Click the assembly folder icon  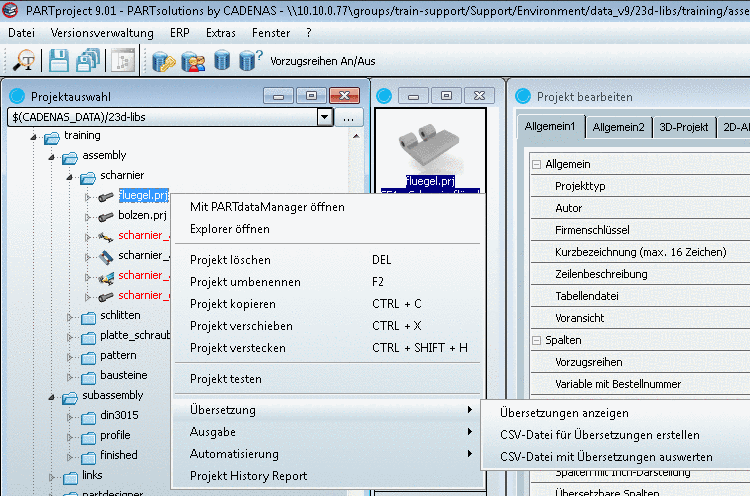pyautogui.click(x=70, y=157)
